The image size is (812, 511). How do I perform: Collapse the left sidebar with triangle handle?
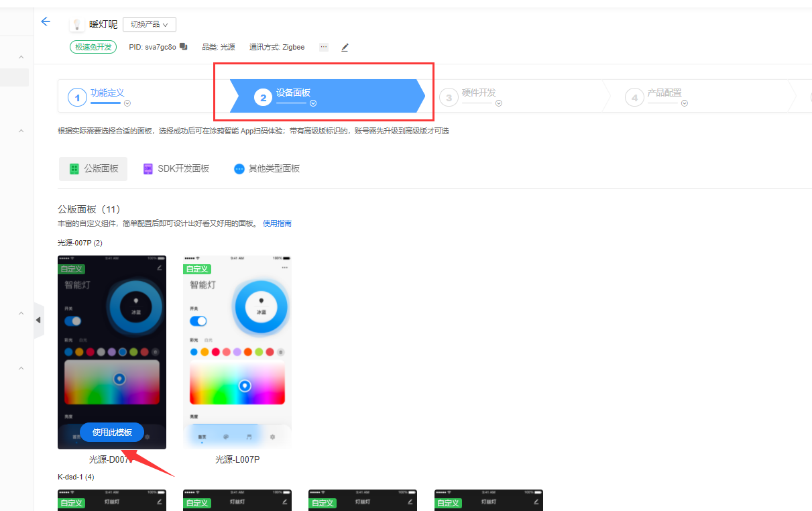pos(38,321)
